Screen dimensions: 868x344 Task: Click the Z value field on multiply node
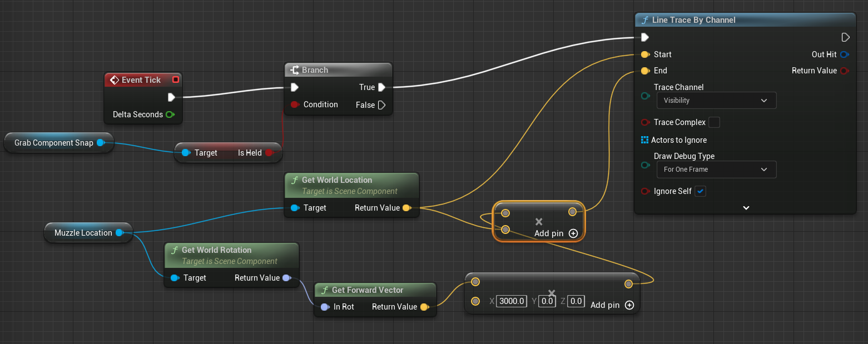pos(576,301)
